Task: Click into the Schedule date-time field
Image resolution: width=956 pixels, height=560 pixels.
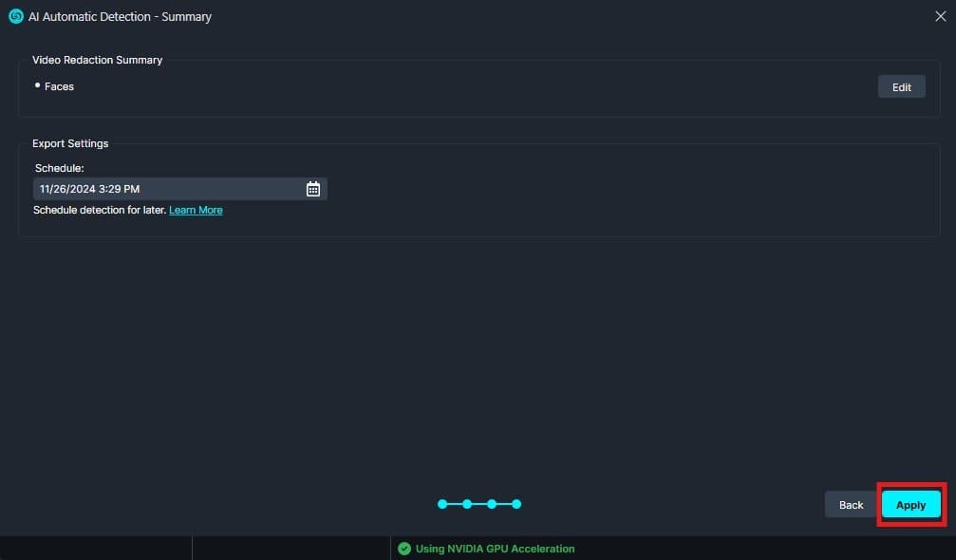Action: tap(166, 189)
